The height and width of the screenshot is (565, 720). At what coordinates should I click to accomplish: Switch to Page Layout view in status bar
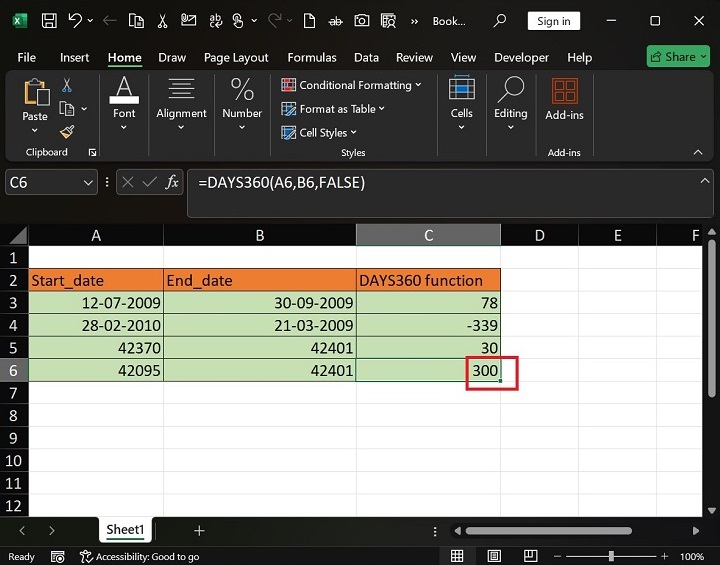(495, 556)
